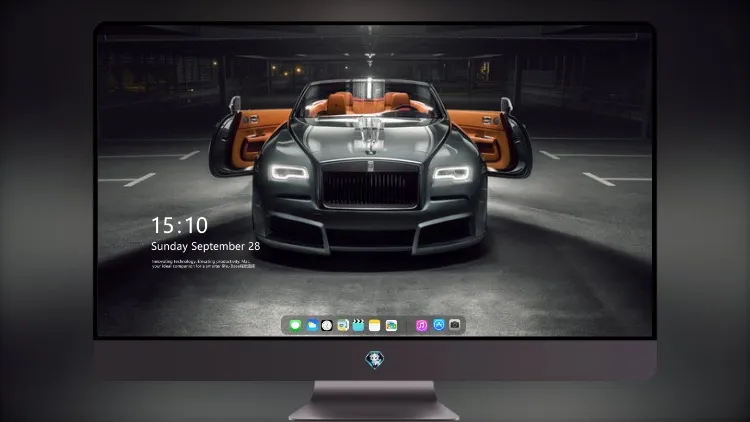
Task: Open the photo slideshow app icon in dock
Action: pyautogui.click(x=391, y=325)
